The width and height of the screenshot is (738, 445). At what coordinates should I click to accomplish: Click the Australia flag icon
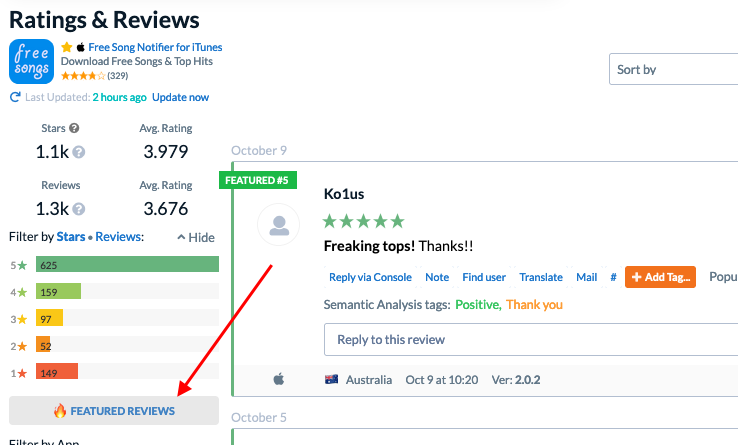[x=331, y=379]
